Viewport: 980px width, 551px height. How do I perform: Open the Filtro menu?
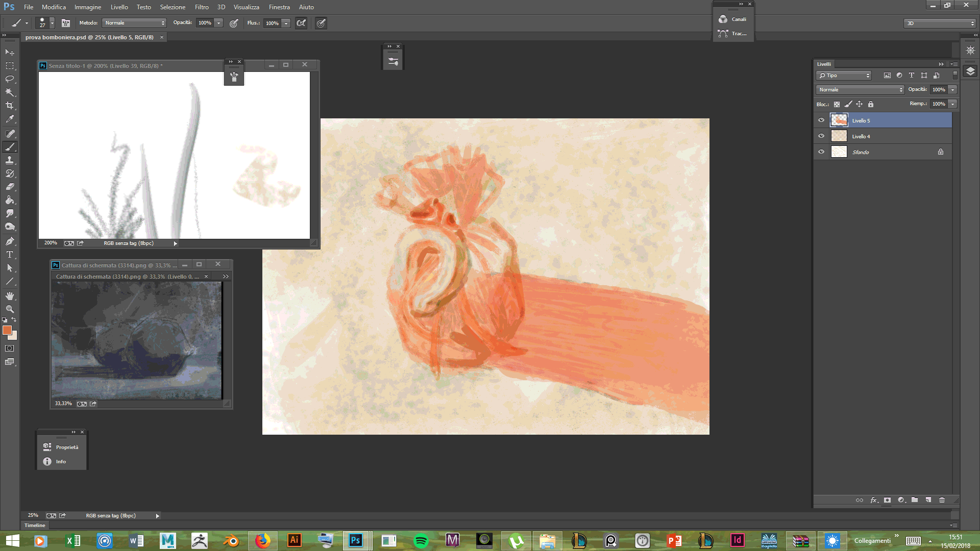point(202,7)
